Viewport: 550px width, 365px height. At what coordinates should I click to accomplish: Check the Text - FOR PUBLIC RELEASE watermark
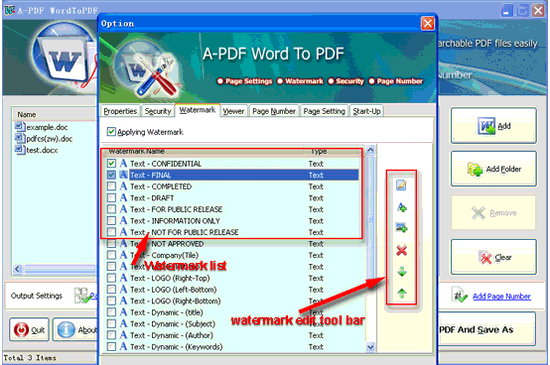111,209
